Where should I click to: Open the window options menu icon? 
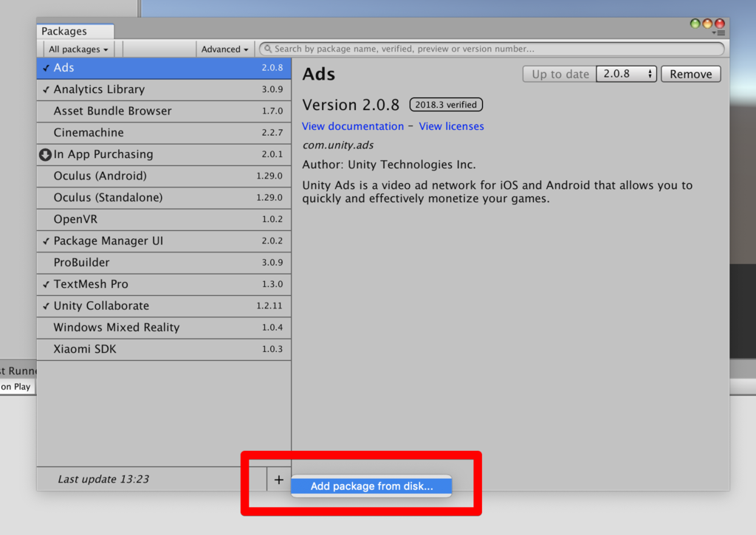[x=719, y=32]
